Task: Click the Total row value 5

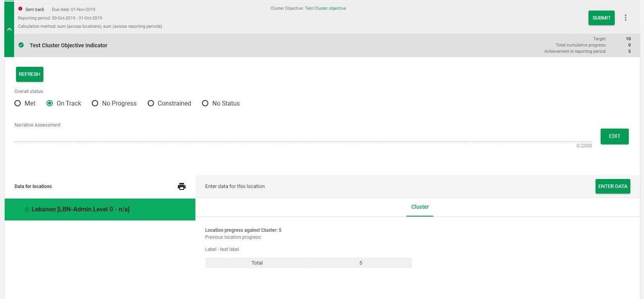Action: pos(361,263)
